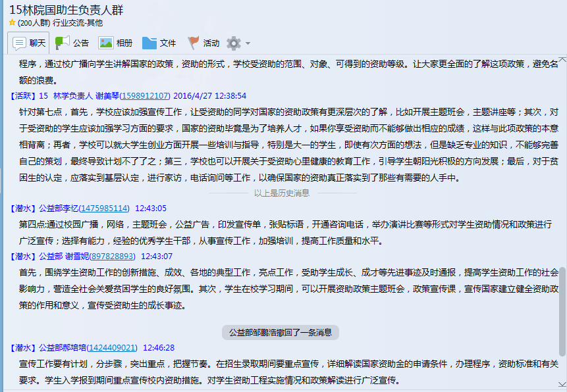The height and width of the screenshot is (392, 567).
Task: Open the 公告 megaphone icon
Action: click(62, 43)
